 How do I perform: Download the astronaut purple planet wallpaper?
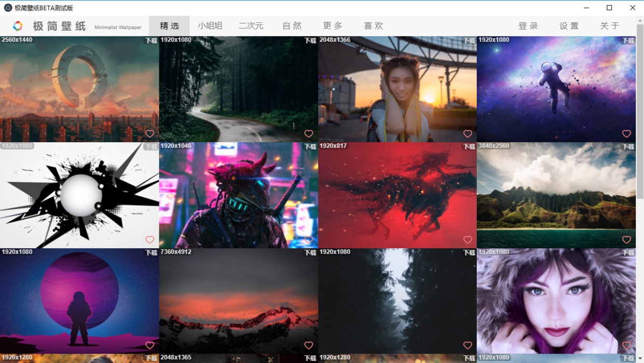pyautogui.click(x=151, y=252)
